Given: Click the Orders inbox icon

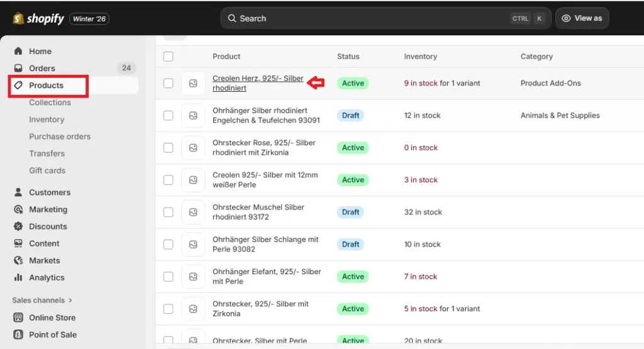Looking at the screenshot, I should pos(18,68).
